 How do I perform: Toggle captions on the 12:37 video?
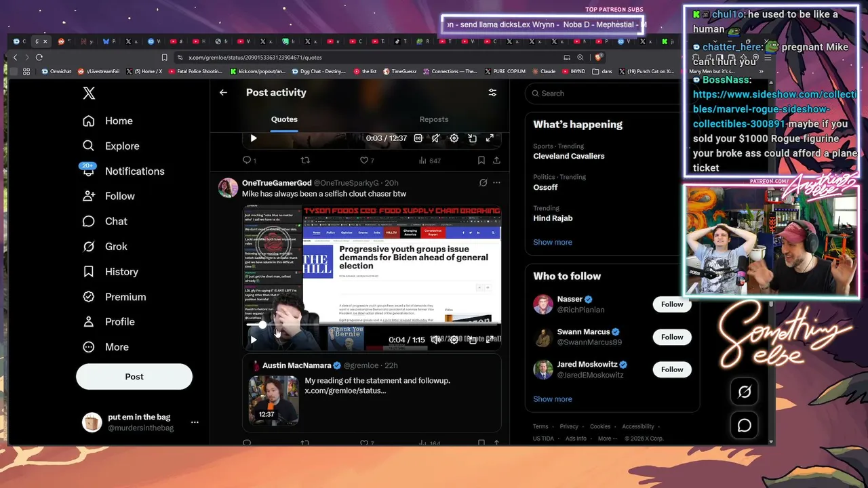click(x=418, y=138)
